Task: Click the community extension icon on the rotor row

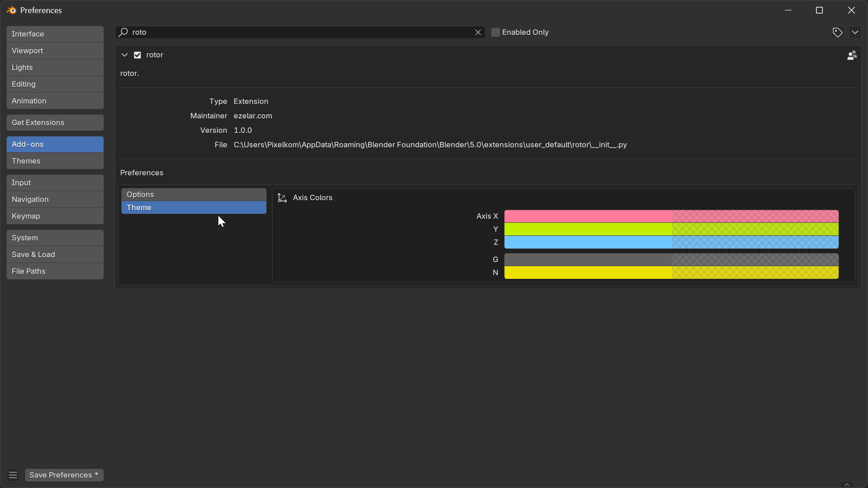Action: (x=852, y=55)
